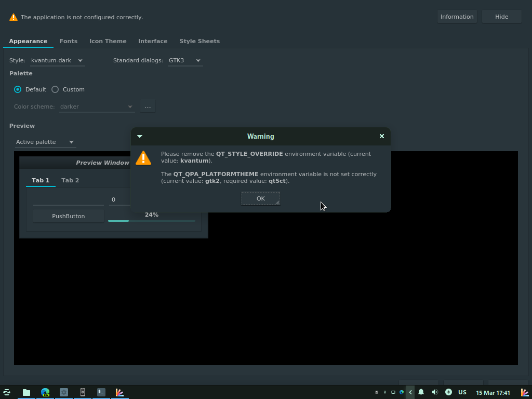Go to the Icon Theme tab
532x399 pixels.
tap(108, 41)
